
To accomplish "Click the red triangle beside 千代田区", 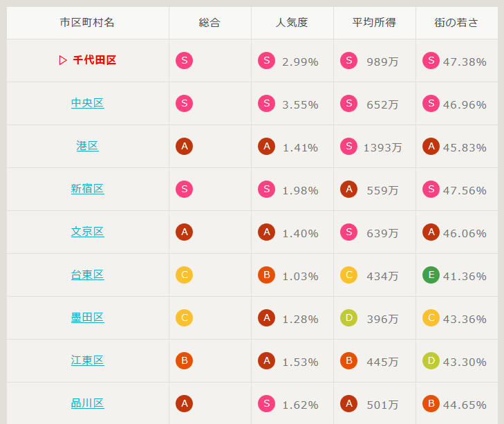I will [63, 60].
